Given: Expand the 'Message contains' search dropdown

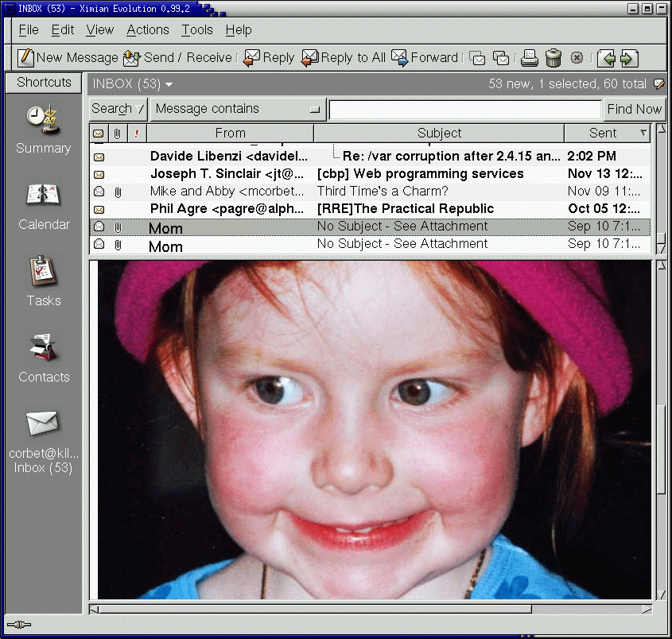Looking at the screenshot, I should point(239,109).
